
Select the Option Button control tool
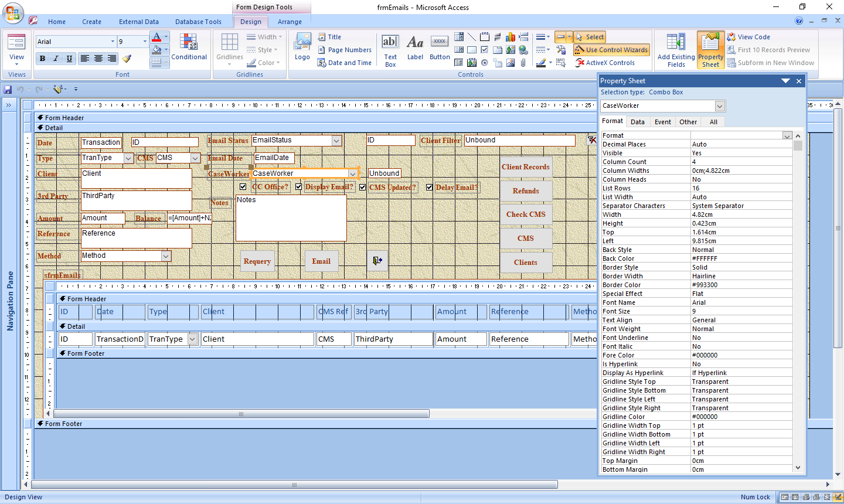point(484,63)
